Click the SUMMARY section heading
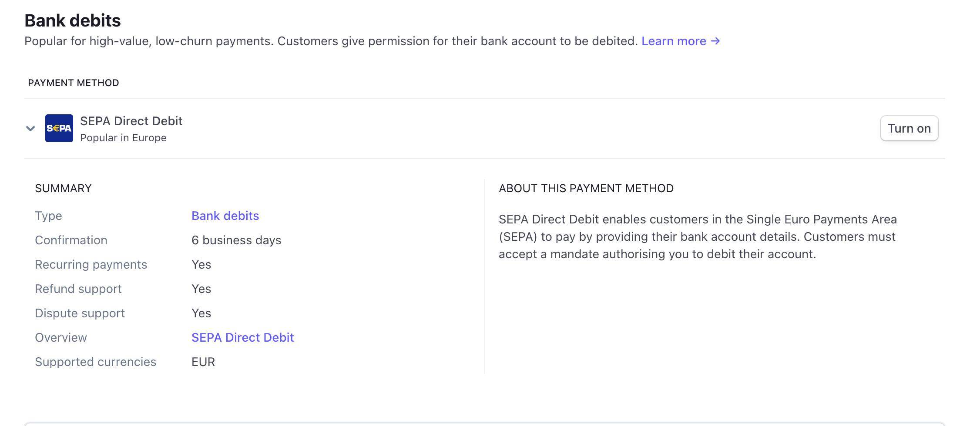980x426 pixels. click(x=63, y=188)
